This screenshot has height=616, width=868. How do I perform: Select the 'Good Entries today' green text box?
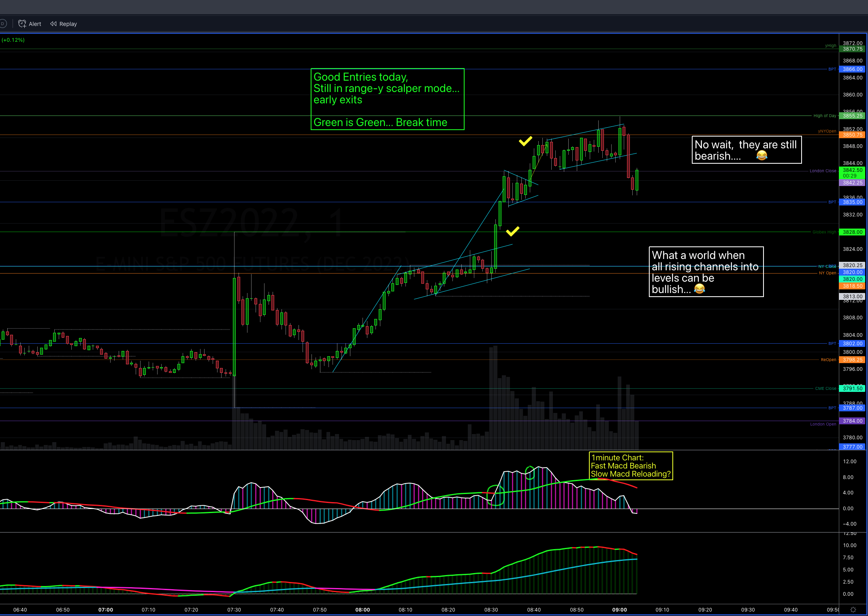pos(387,99)
